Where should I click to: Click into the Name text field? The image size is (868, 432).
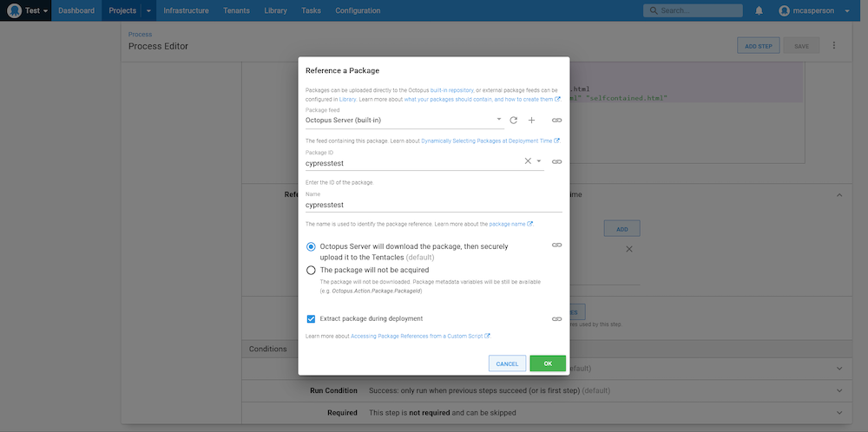(433, 206)
